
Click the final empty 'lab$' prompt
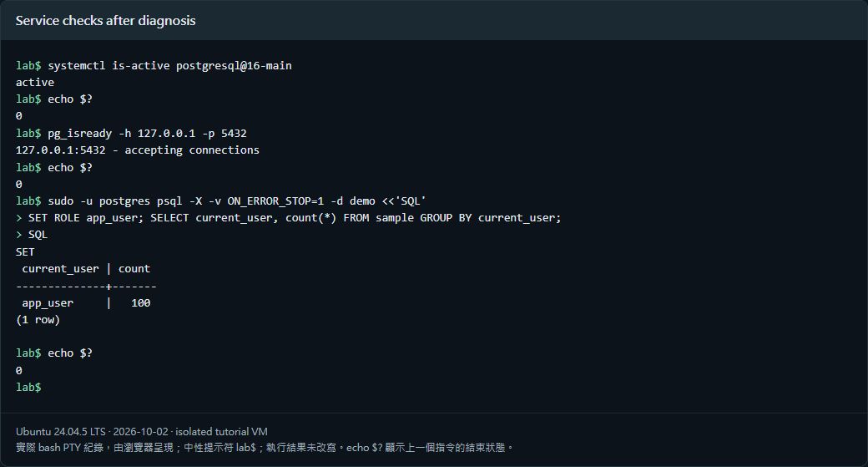tap(28, 388)
